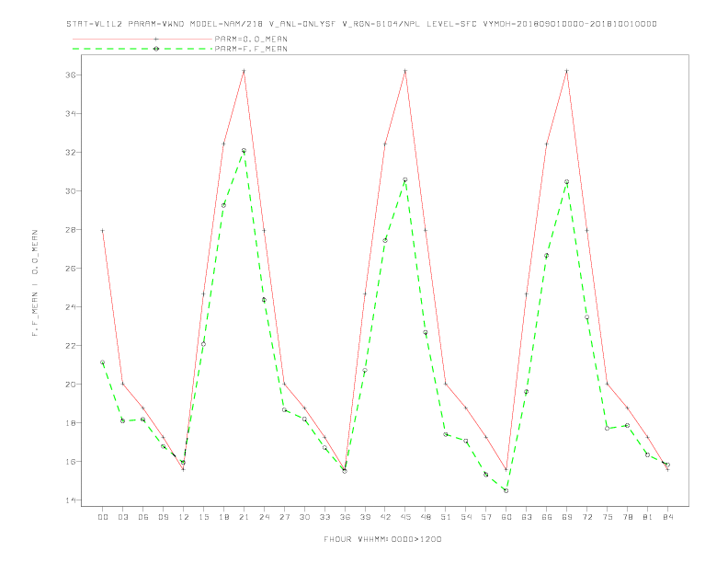Click the x-axis forecast hour label 54
The image size is (728, 563).
click(x=466, y=517)
